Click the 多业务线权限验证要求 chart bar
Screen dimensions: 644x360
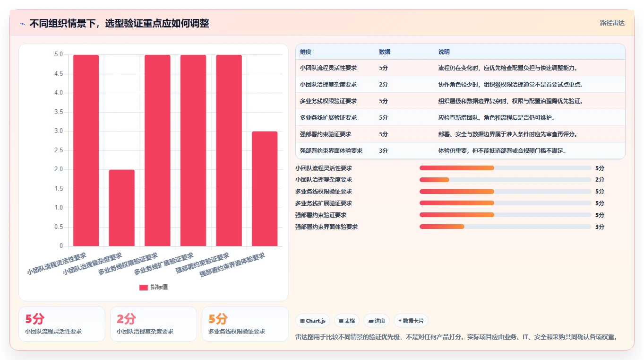157,150
